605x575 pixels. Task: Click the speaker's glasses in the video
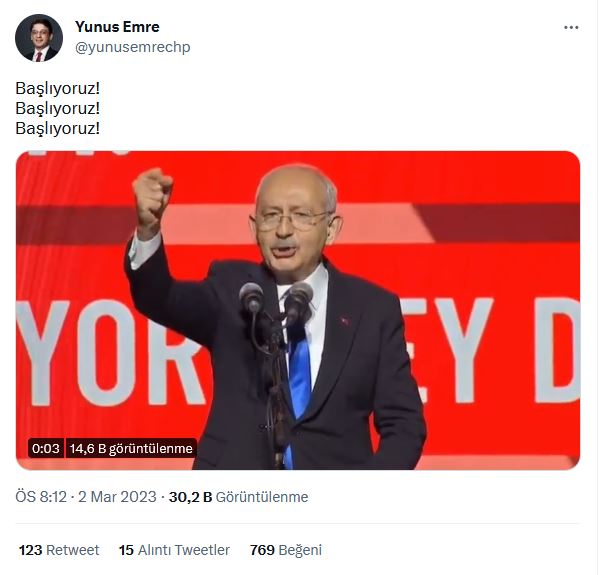pyautogui.click(x=293, y=220)
